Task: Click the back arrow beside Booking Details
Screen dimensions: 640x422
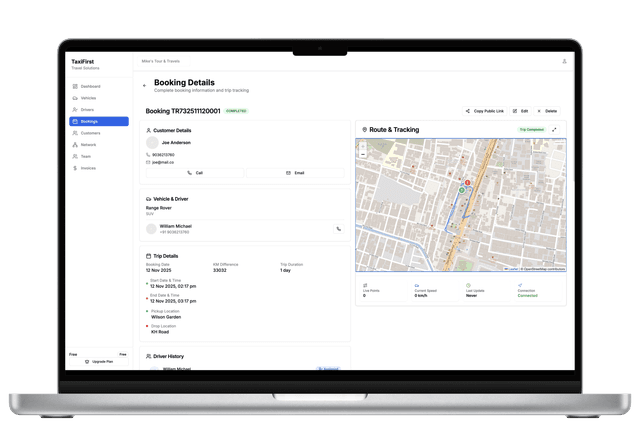Action: [x=144, y=86]
